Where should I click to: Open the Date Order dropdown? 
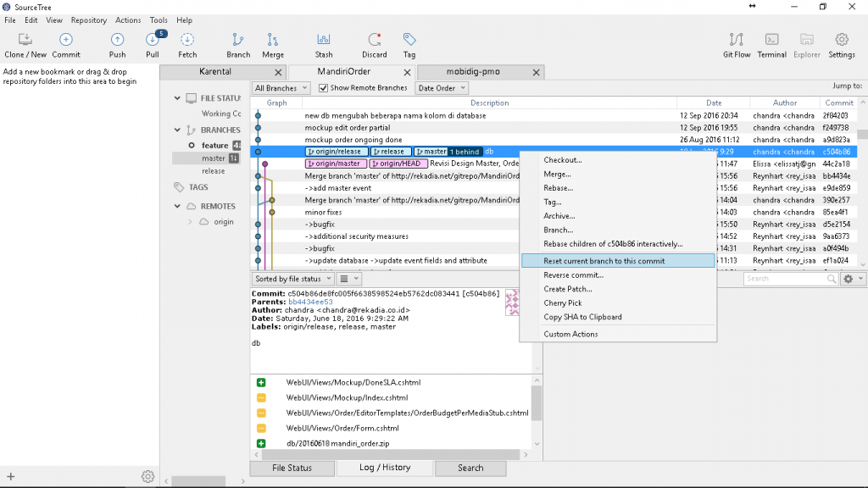click(x=441, y=88)
